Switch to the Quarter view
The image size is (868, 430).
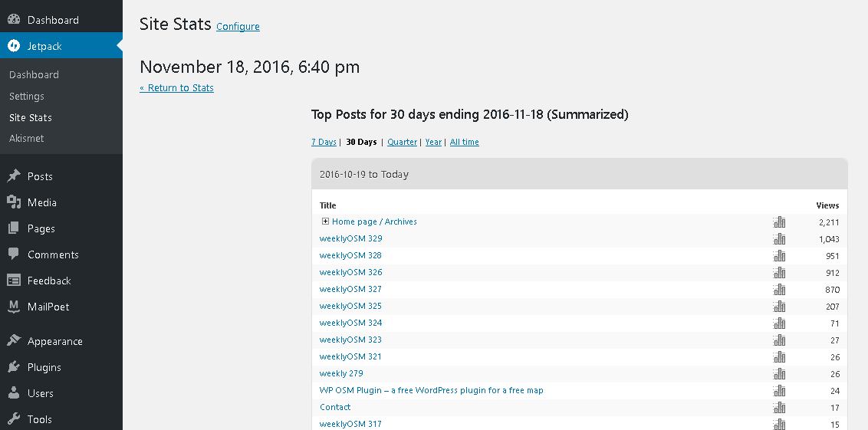click(402, 142)
